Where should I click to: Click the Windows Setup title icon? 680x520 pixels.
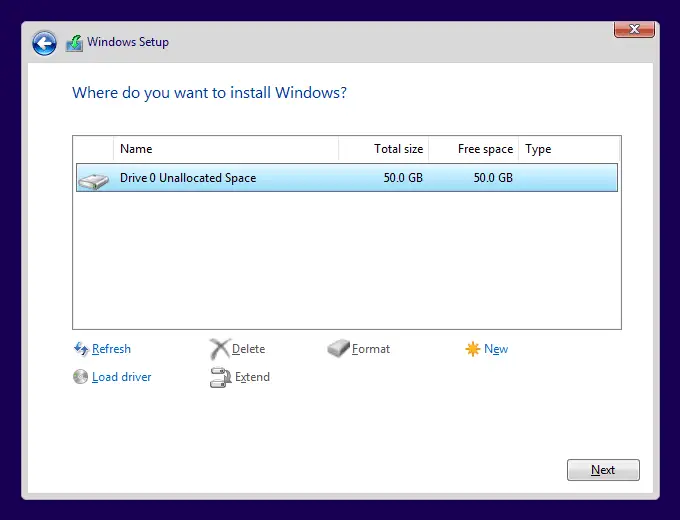[75, 43]
